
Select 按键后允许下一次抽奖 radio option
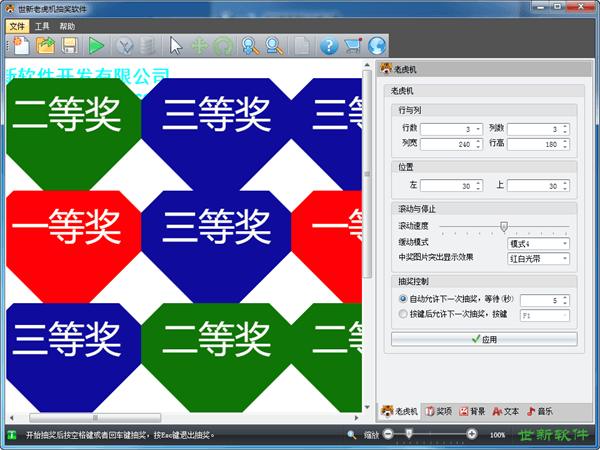[403, 314]
